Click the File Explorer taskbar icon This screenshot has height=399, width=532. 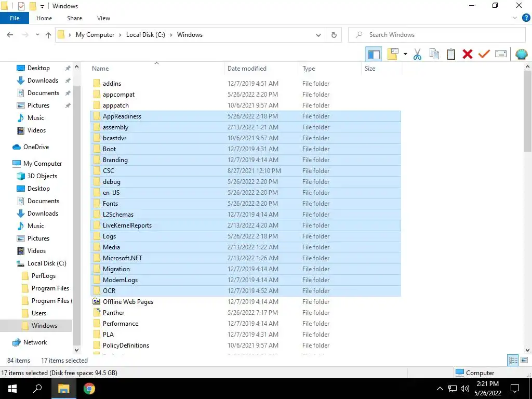(x=63, y=389)
